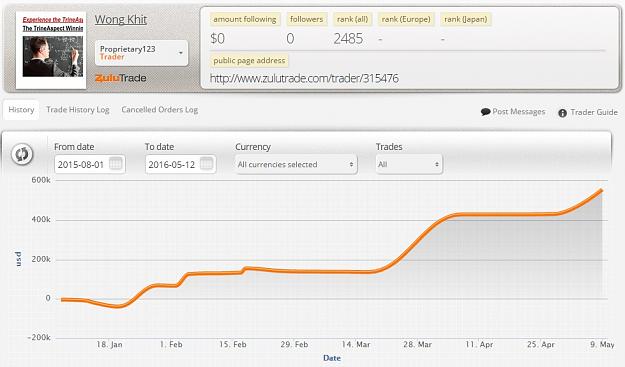The height and width of the screenshot is (367, 625).
Task: Click the amount following label
Action: click(245, 19)
